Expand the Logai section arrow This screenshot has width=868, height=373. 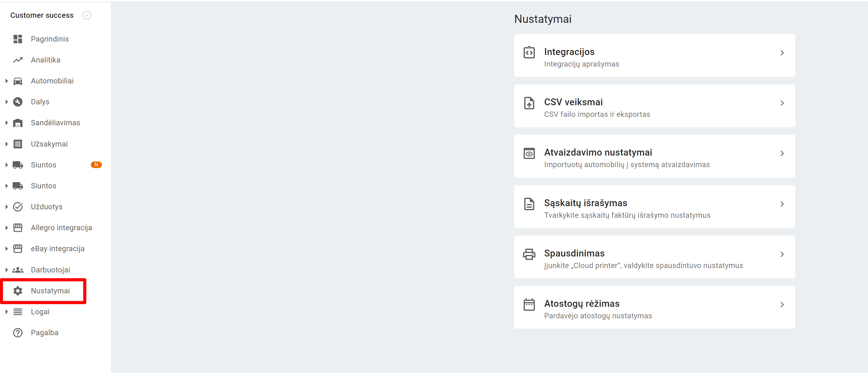(x=7, y=312)
